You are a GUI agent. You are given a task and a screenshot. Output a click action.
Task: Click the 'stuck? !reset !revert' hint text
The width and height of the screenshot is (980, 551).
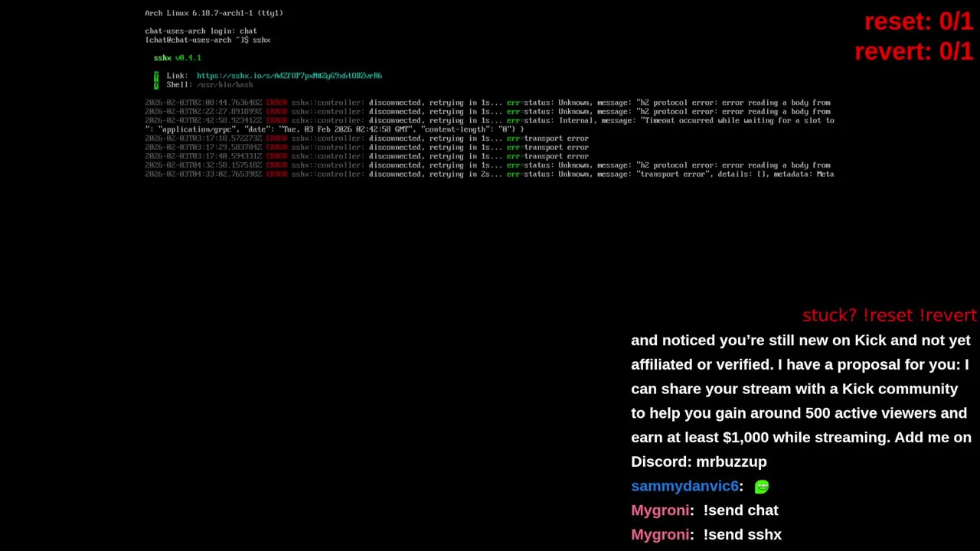click(890, 315)
